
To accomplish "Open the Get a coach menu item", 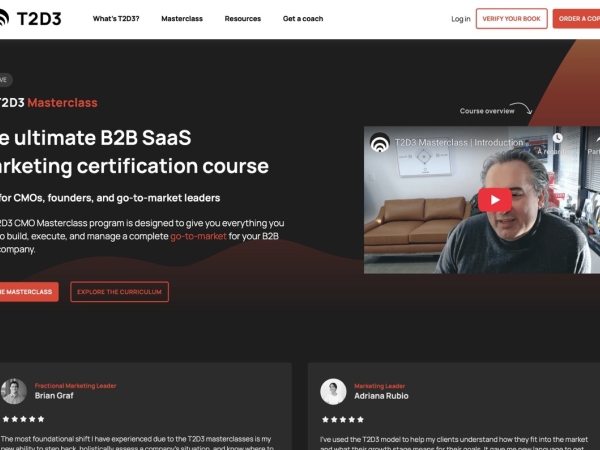I will click(x=303, y=18).
